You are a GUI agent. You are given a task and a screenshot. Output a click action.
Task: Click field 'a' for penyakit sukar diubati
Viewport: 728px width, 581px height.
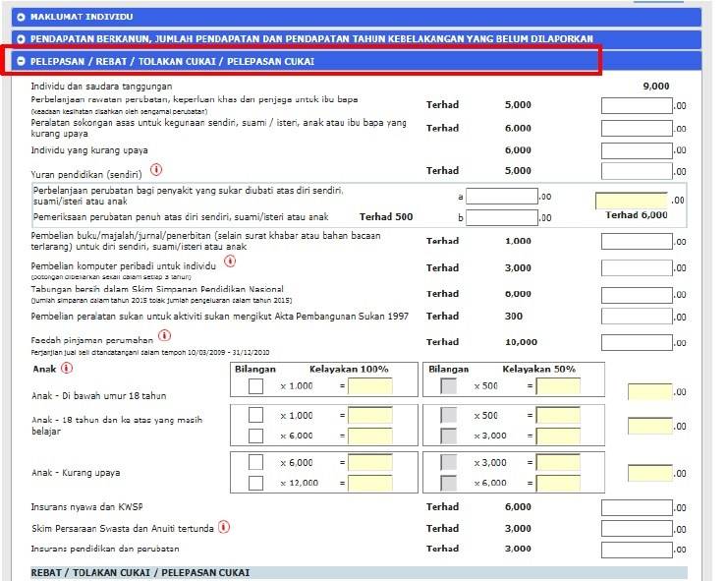[x=501, y=197]
